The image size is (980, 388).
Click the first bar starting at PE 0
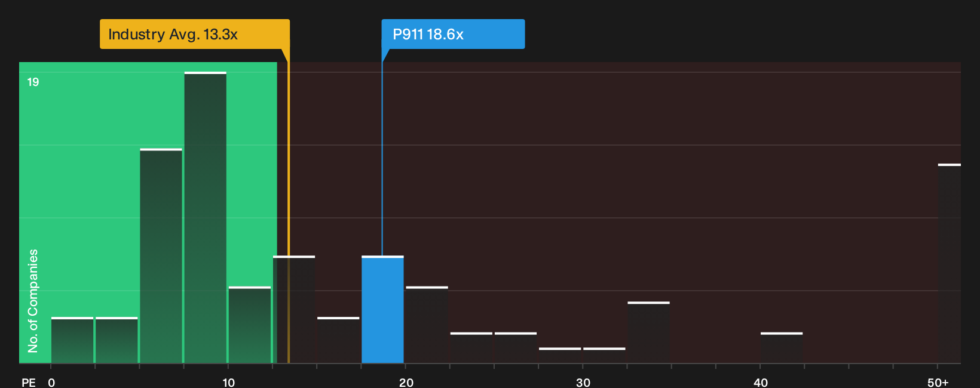[x=72, y=340]
